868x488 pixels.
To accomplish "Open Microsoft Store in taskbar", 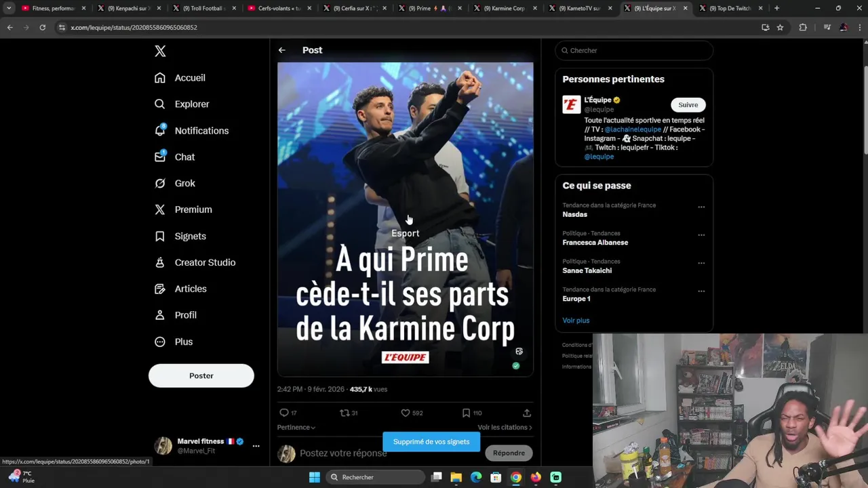I will point(496,477).
